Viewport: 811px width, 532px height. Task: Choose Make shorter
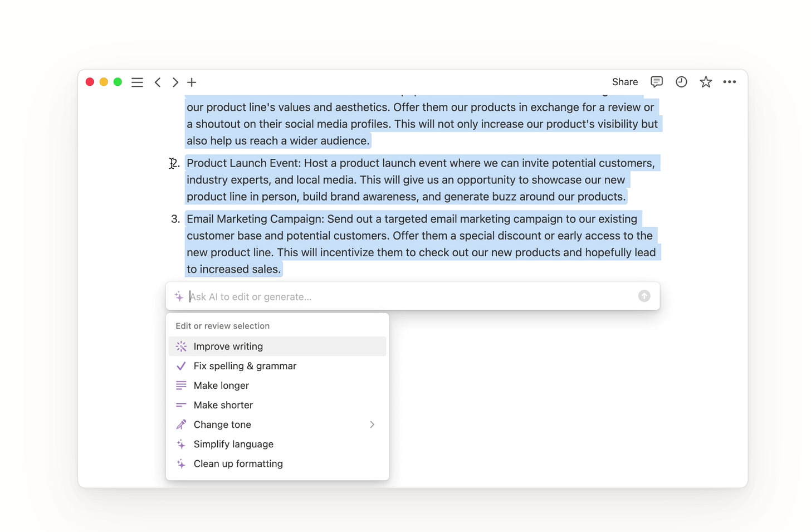click(277, 405)
